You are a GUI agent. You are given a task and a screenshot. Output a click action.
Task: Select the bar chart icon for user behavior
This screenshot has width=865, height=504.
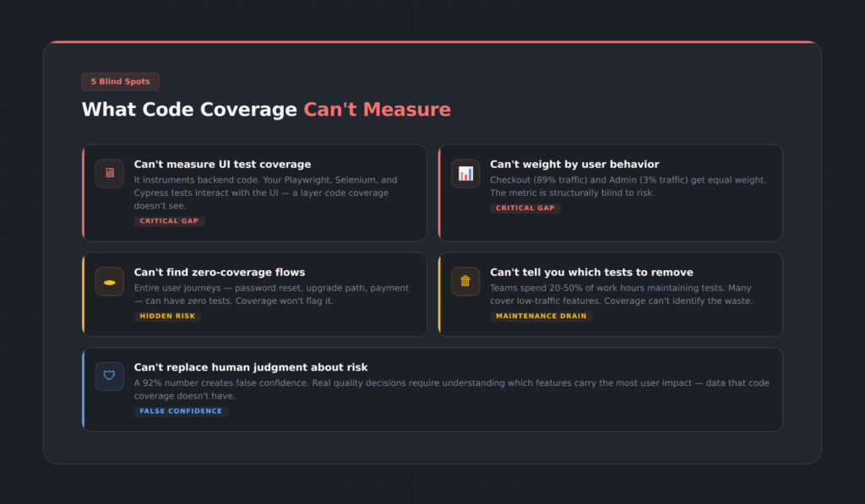click(465, 173)
